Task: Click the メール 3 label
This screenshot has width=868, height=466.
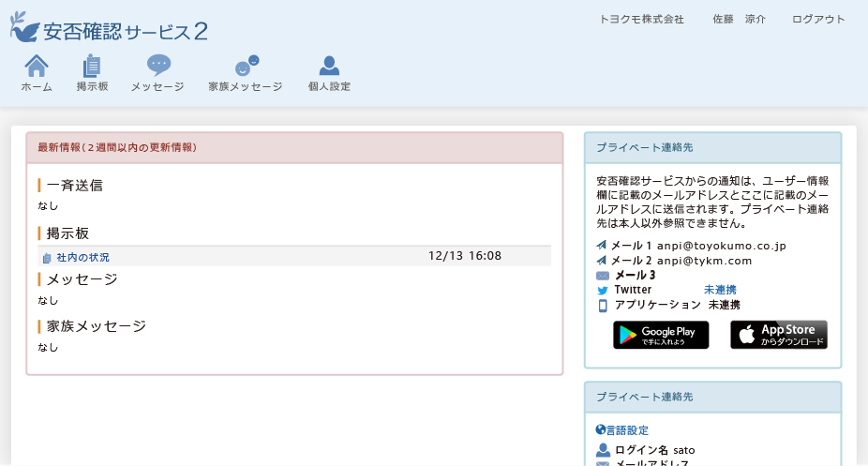Action: pos(635,275)
